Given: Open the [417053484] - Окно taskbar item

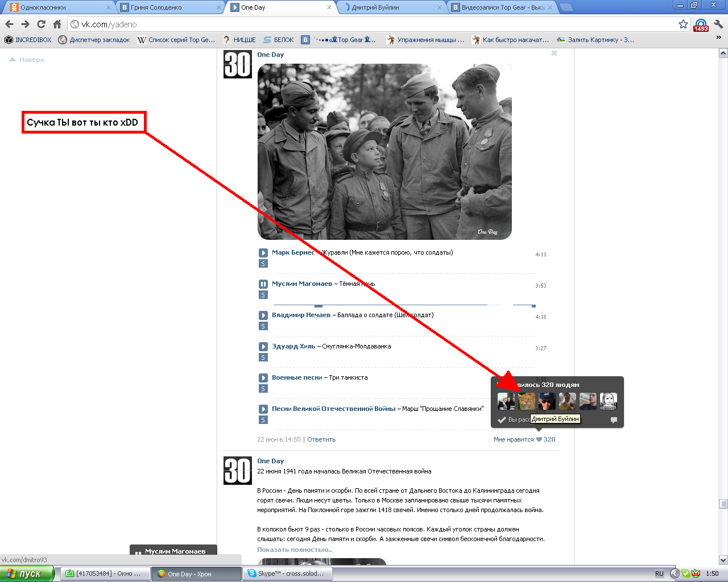Looking at the screenshot, I should coord(105,573).
